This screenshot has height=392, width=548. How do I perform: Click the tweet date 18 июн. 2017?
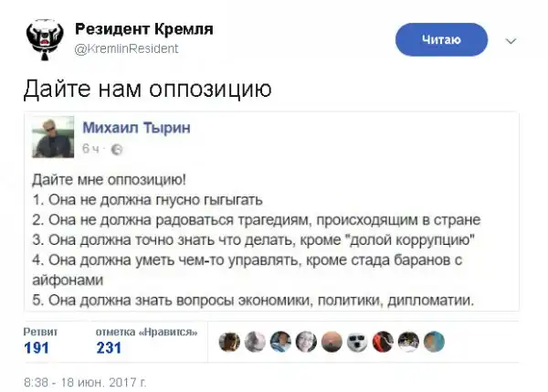tap(84, 378)
